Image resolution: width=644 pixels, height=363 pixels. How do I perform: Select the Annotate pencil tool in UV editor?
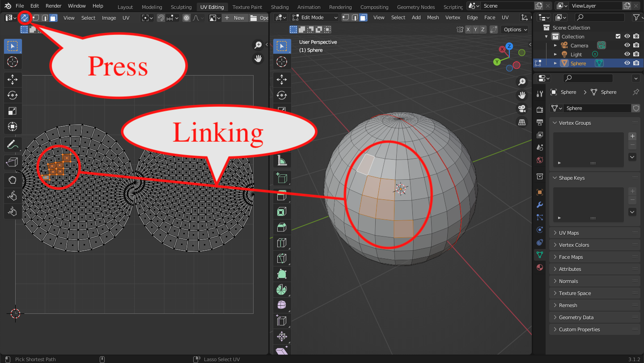click(x=13, y=144)
